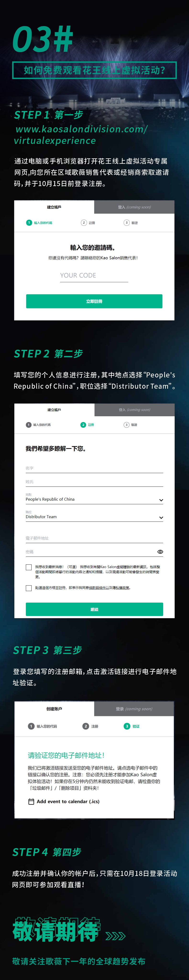
Task: Check the 我想收到最新消息 newsletter checkbox
Action: (x=28, y=567)
